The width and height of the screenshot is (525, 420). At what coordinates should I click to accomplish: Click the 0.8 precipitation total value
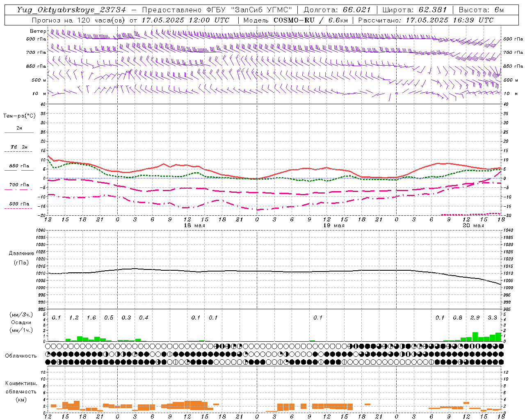(457, 318)
